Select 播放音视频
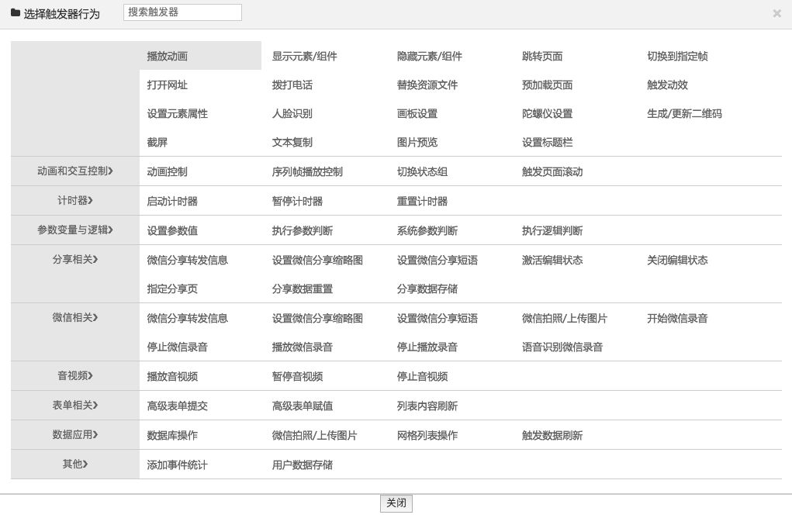Screen dimensions: 792x532 pos(172,376)
